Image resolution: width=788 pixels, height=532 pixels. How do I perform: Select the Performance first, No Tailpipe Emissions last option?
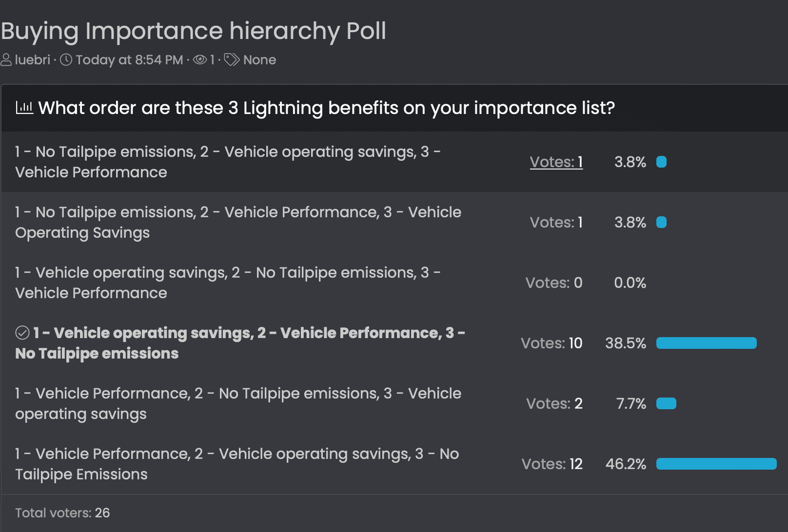[237, 464]
